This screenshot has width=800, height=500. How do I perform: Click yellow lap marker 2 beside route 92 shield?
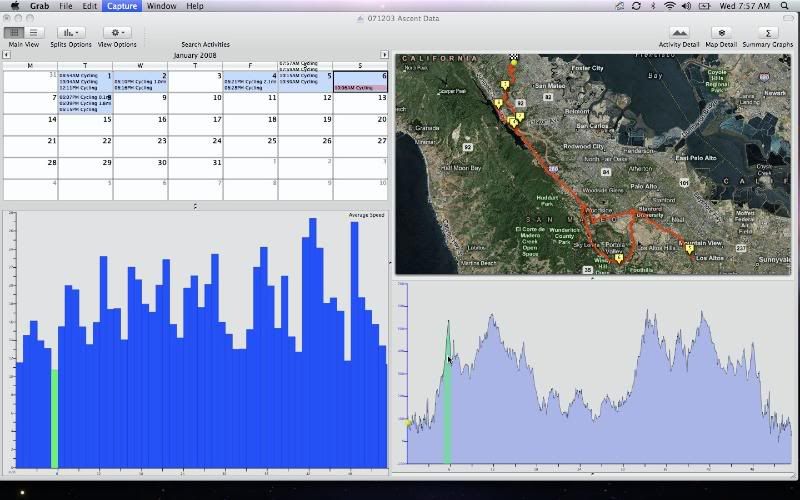tap(519, 116)
